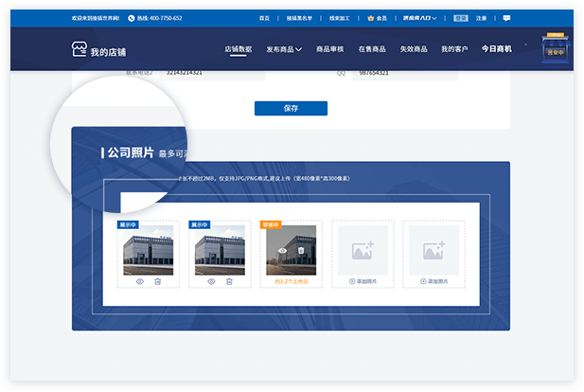Viewport: 584px width, 392px height.
Task: Click the 我的店铺 title text
Action: pos(109,52)
